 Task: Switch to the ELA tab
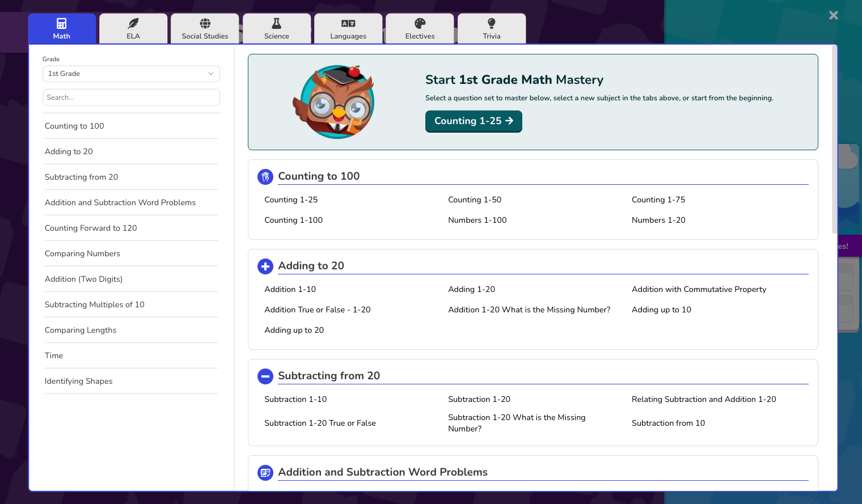coord(133,28)
